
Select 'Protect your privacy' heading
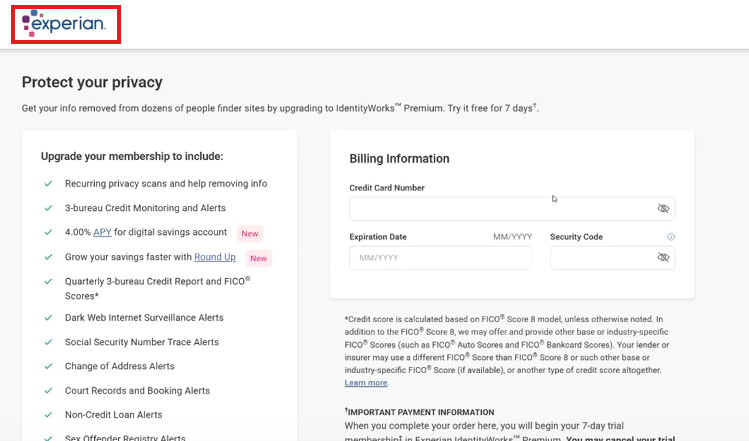[x=92, y=82]
